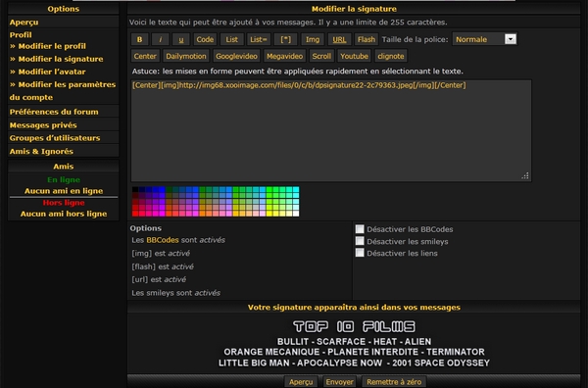Insert a Dailymotion video tag
This screenshot has width=588, height=388.
tap(186, 56)
